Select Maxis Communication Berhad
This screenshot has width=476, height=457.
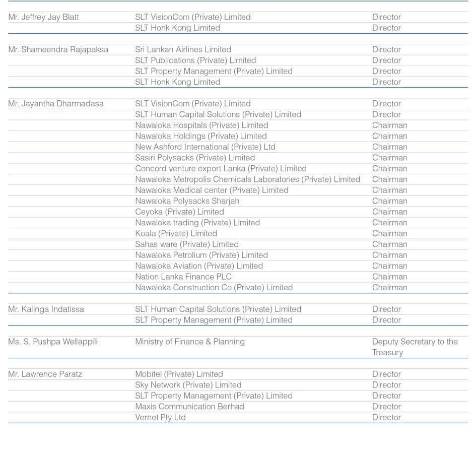[189, 407]
